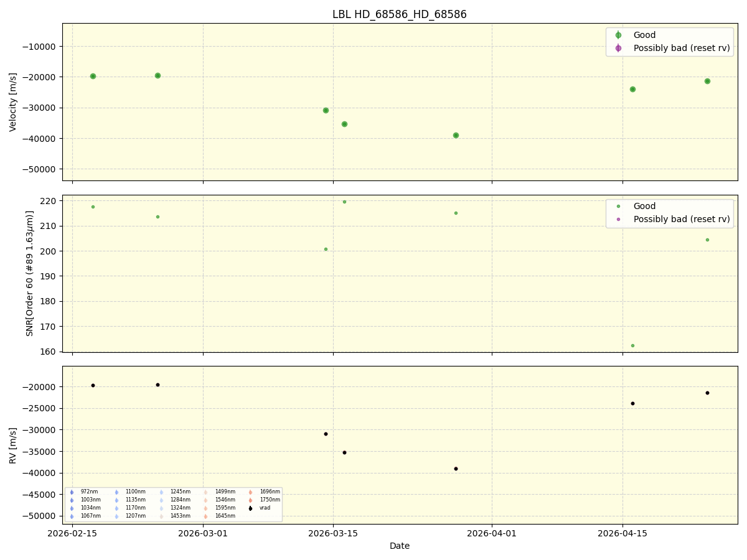Select the last velocity point in the top panel
Image resolution: width=747 pixels, height=560 pixels.
click(x=707, y=81)
